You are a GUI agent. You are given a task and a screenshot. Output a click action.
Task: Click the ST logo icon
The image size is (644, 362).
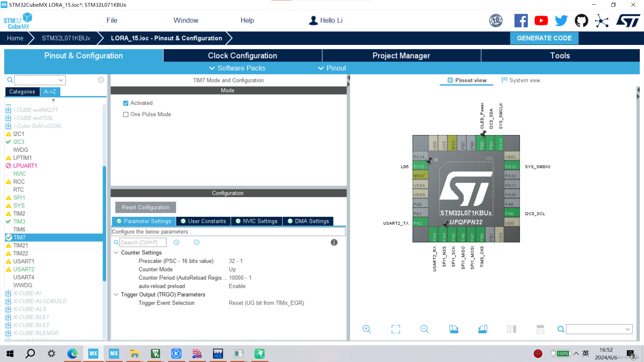(x=628, y=21)
